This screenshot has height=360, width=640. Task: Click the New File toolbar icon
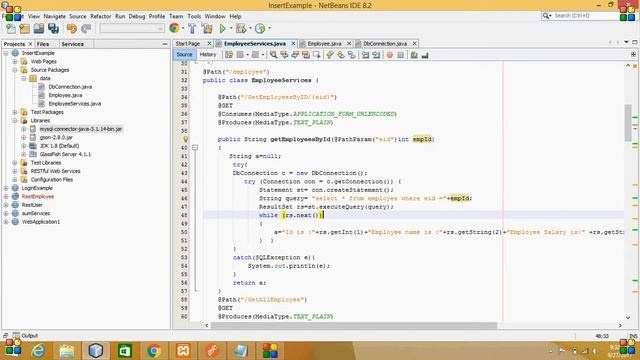[11, 28]
